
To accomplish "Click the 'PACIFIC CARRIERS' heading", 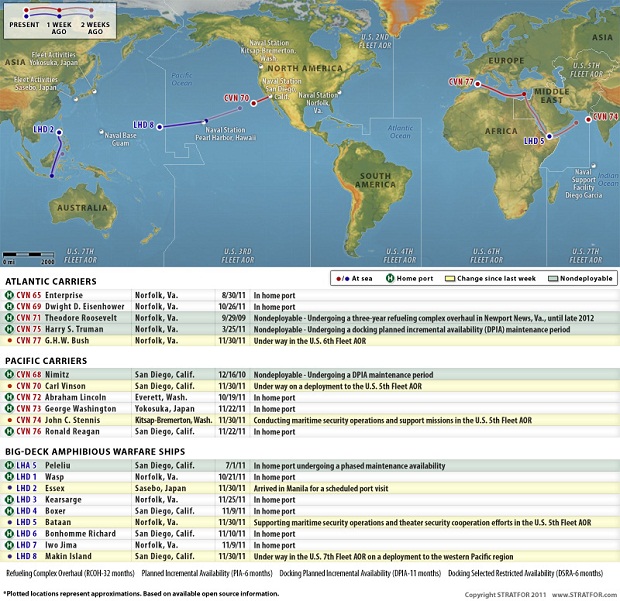I will (x=46, y=361).
